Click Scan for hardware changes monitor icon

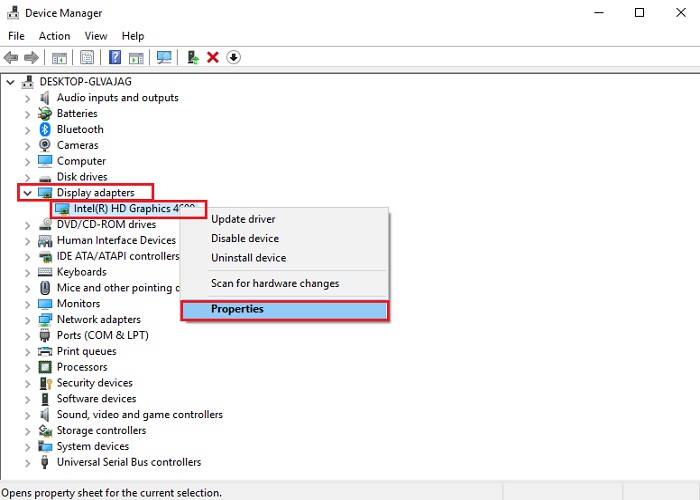coord(164,57)
